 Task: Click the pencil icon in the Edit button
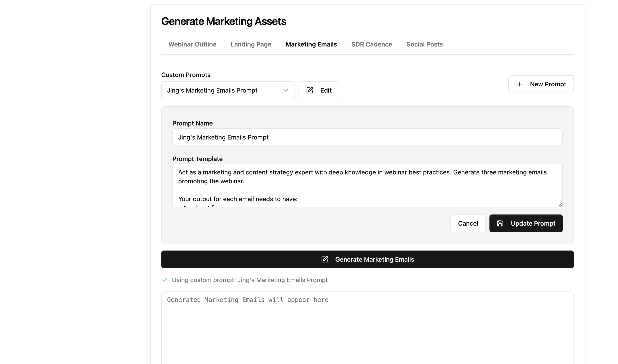pyautogui.click(x=310, y=90)
